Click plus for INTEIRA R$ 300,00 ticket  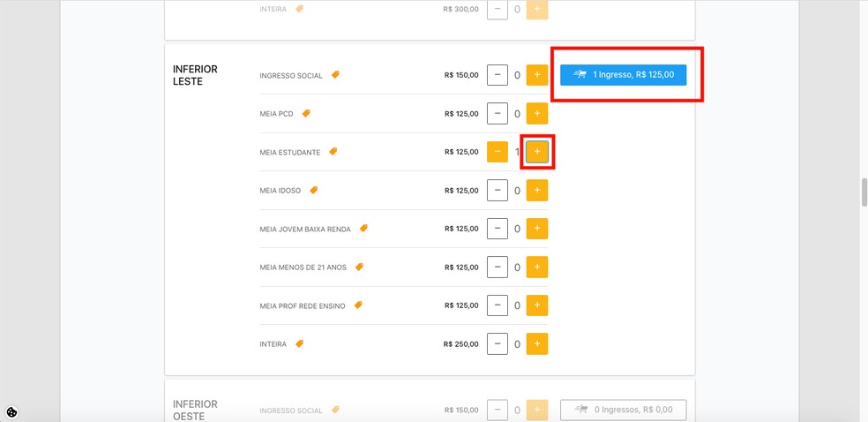(537, 10)
